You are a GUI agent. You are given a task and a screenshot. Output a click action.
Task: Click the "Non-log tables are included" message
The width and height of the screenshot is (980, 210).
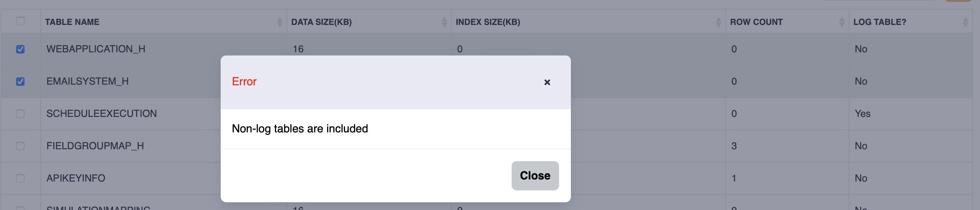(x=300, y=129)
